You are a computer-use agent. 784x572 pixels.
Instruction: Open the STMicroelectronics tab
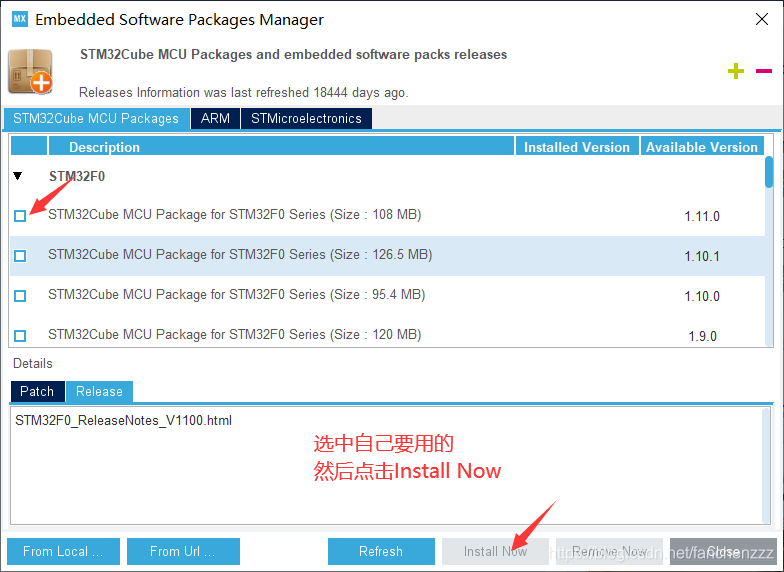point(306,118)
